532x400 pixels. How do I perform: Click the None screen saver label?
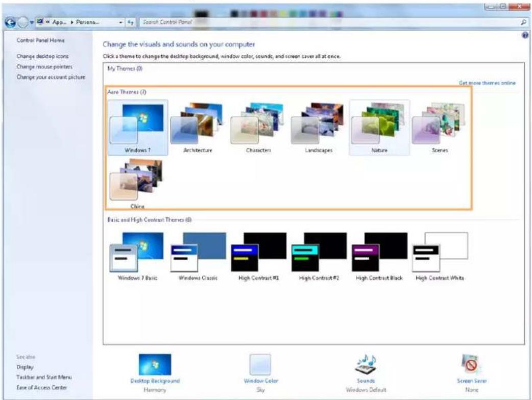coord(471,390)
